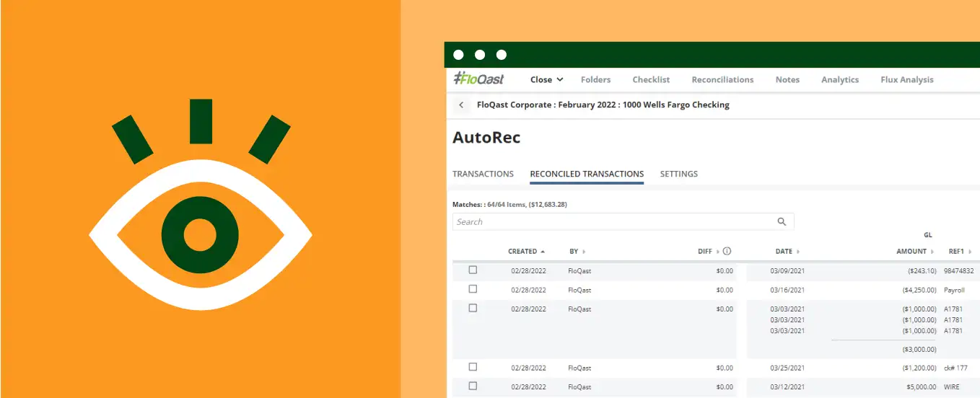The width and height of the screenshot is (980, 398).
Task: Switch to the TRANSACTIONS tab
Action: tap(483, 174)
